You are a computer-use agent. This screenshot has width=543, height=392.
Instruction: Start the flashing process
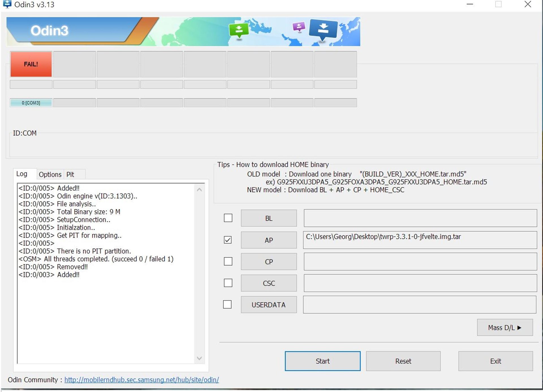pos(322,361)
